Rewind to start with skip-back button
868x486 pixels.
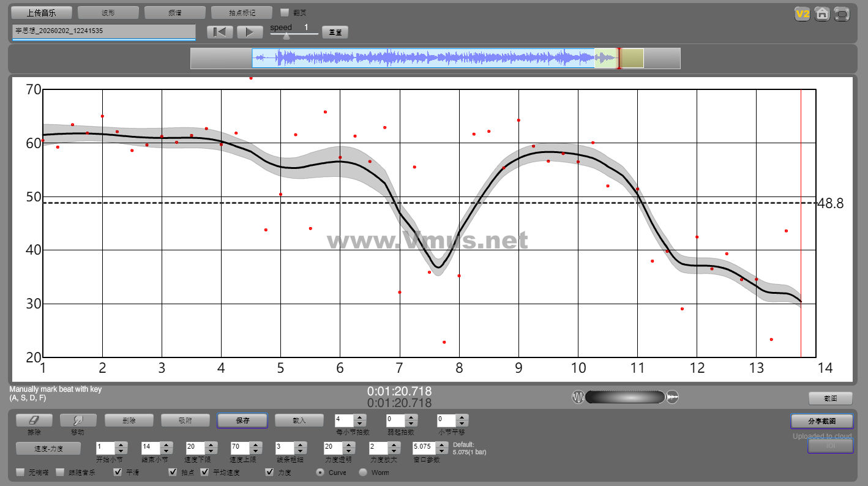click(x=220, y=32)
